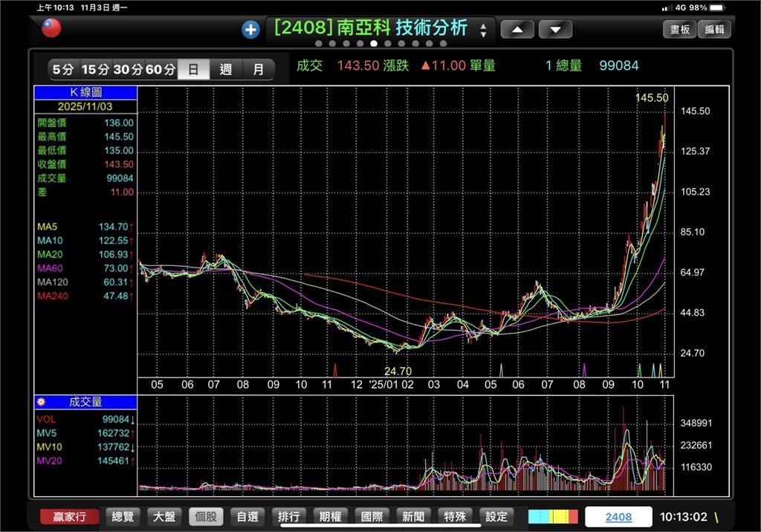Click the down arrow next-stock button

(555, 30)
